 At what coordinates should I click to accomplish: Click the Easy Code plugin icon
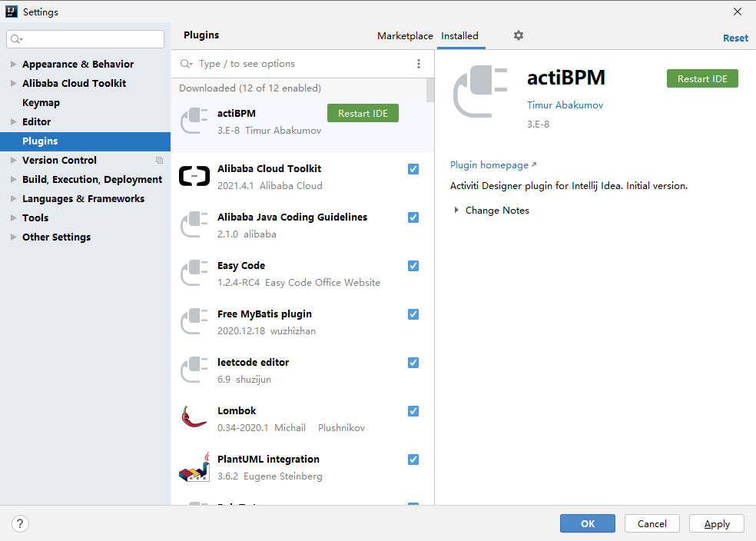(x=194, y=273)
